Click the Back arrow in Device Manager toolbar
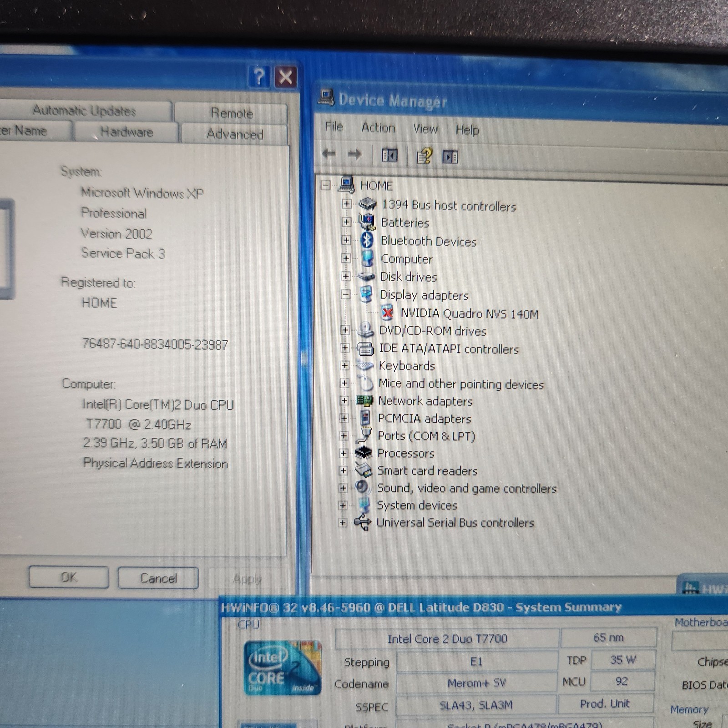Image resolution: width=728 pixels, height=728 pixels. [x=329, y=154]
